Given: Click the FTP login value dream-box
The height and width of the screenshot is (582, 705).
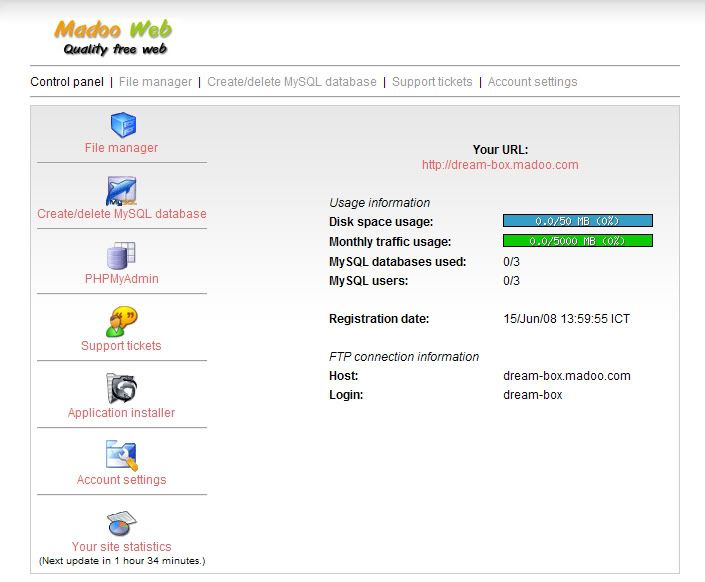Looking at the screenshot, I should point(533,394).
